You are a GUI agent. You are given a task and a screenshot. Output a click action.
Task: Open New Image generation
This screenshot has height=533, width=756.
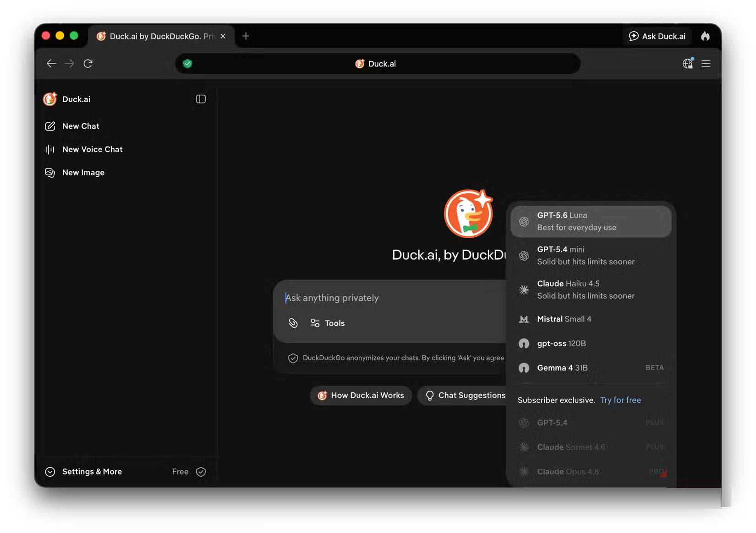click(75, 173)
